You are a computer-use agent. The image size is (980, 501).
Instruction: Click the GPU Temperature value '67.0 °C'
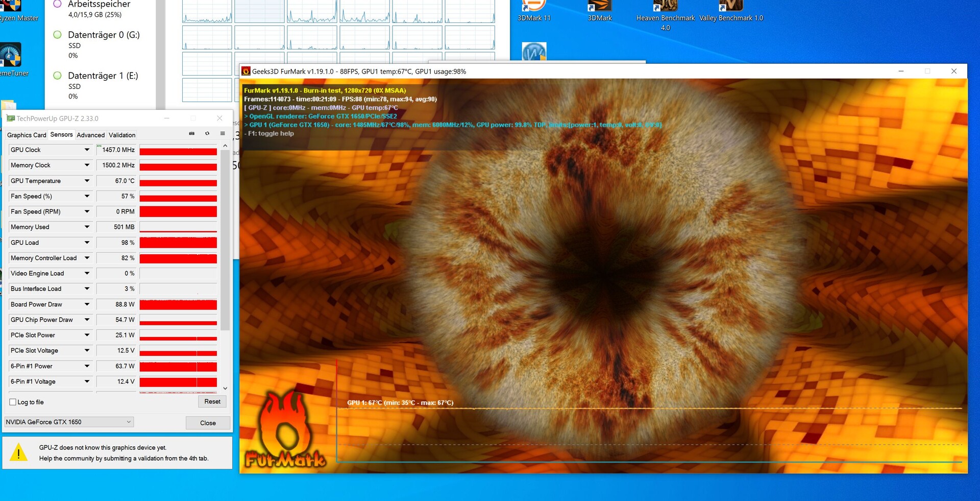coord(125,181)
